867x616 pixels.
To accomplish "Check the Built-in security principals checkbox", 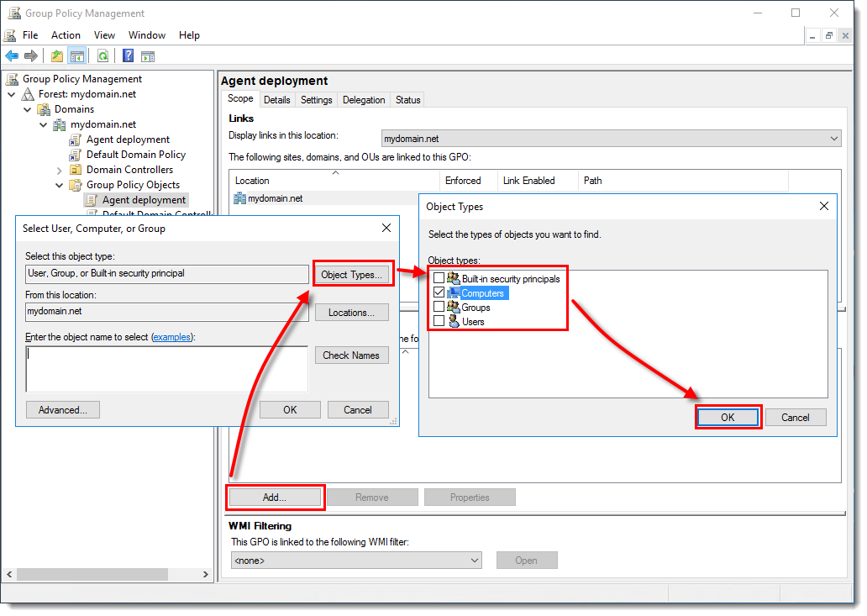I will click(439, 278).
